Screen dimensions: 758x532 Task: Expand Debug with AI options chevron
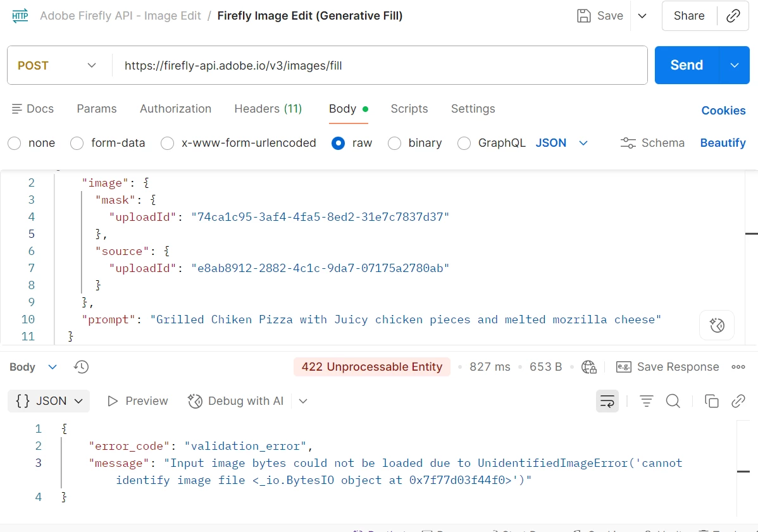pos(303,401)
